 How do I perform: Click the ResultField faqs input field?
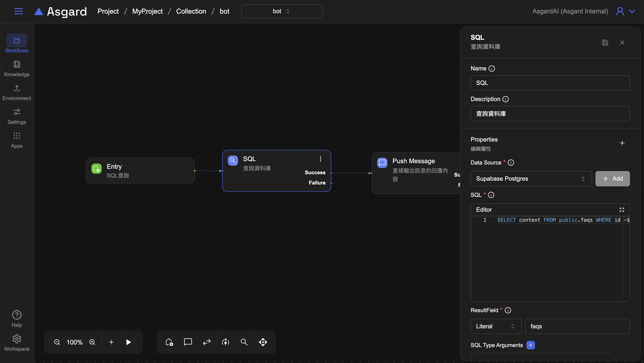click(x=577, y=326)
